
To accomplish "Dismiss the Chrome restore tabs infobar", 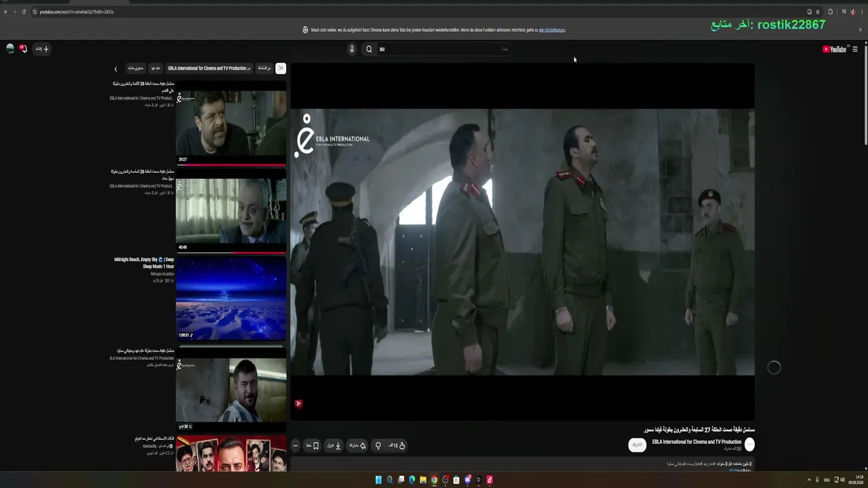I will [861, 30].
